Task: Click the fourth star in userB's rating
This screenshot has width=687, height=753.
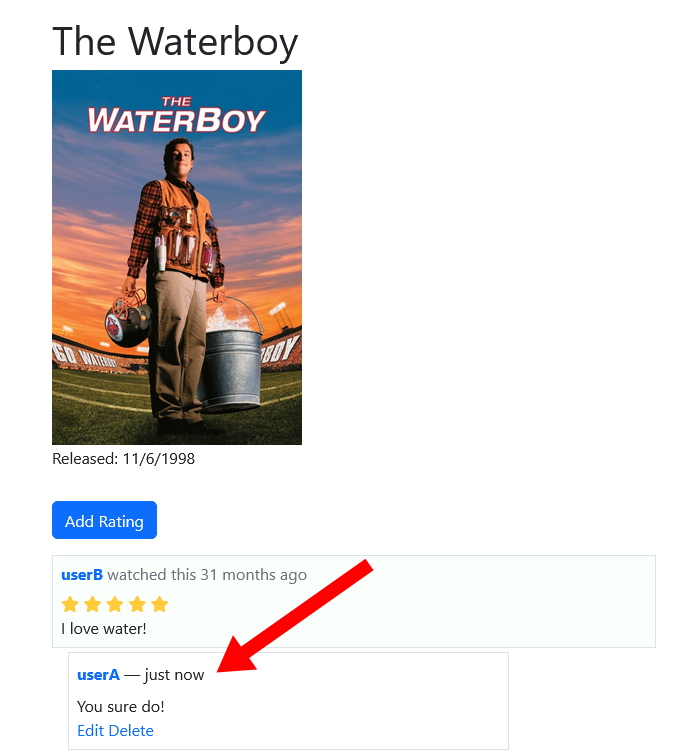Action: coord(137,604)
